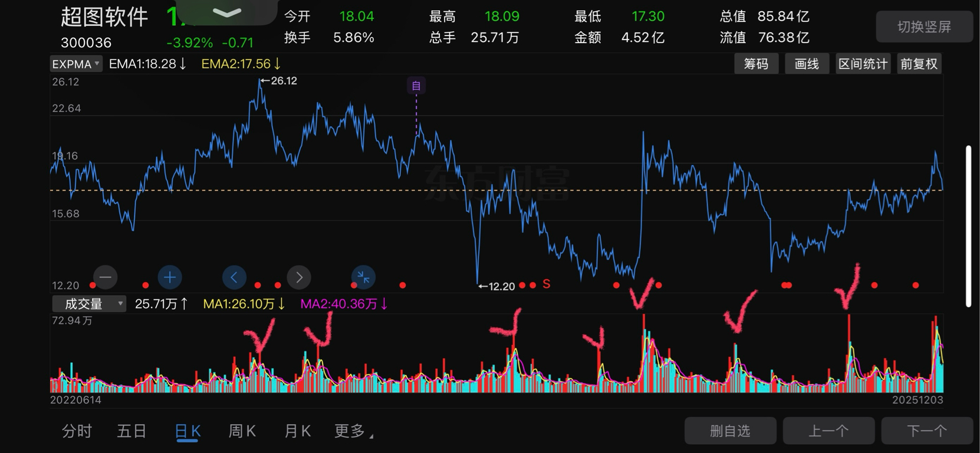The height and width of the screenshot is (453, 980).
Task: Toggle 前复权 price adjustment
Action: tap(919, 64)
